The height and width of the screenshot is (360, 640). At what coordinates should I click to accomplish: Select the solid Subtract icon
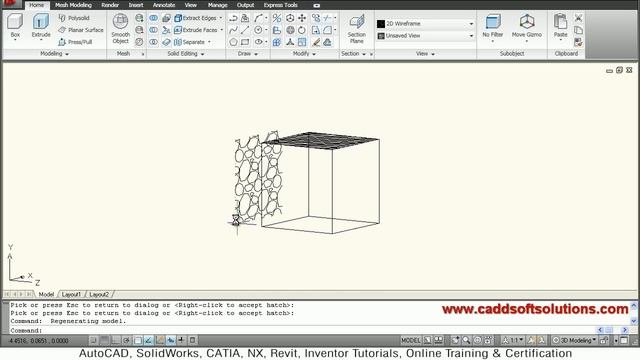153,30
